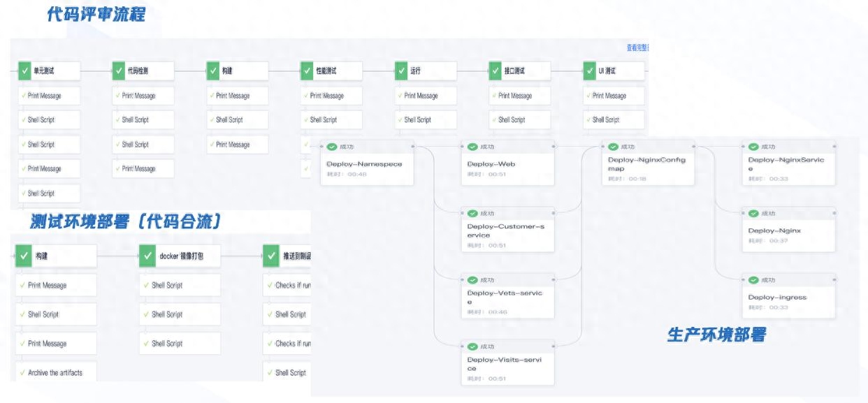Click green check icon on 代码检测 stage
Viewport: 868px width, 403px height.
tap(119, 71)
